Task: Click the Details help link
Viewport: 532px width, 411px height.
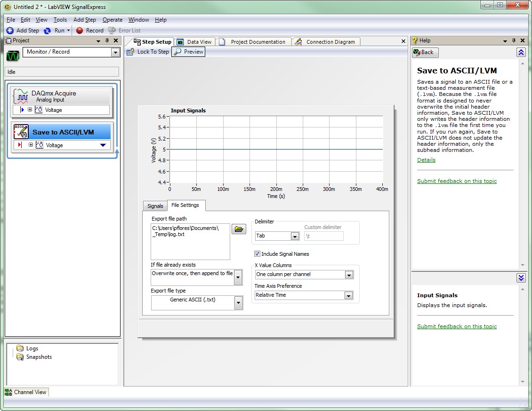Action: pyautogui.click(x=426, y=160)
